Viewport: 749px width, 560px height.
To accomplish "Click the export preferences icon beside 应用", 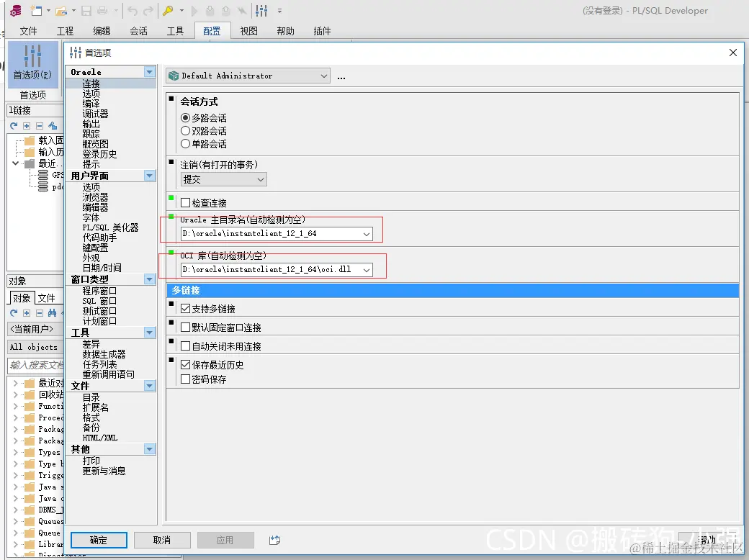I will [274, 540].
